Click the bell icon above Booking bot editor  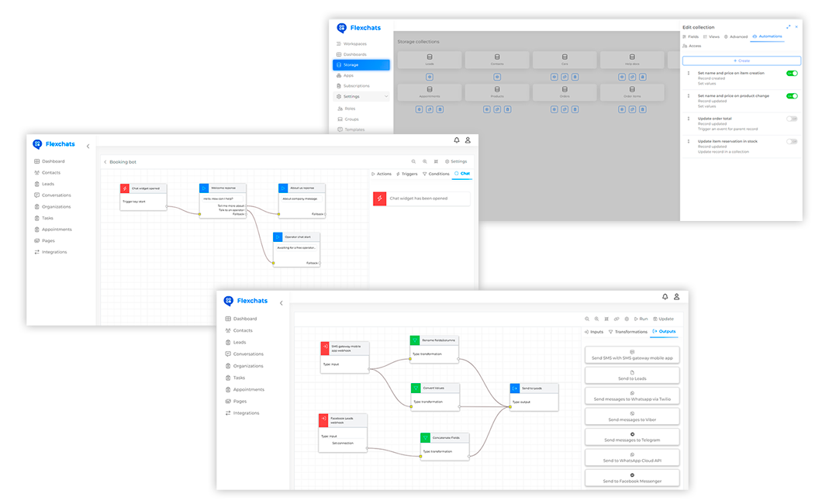click(457, 140)
